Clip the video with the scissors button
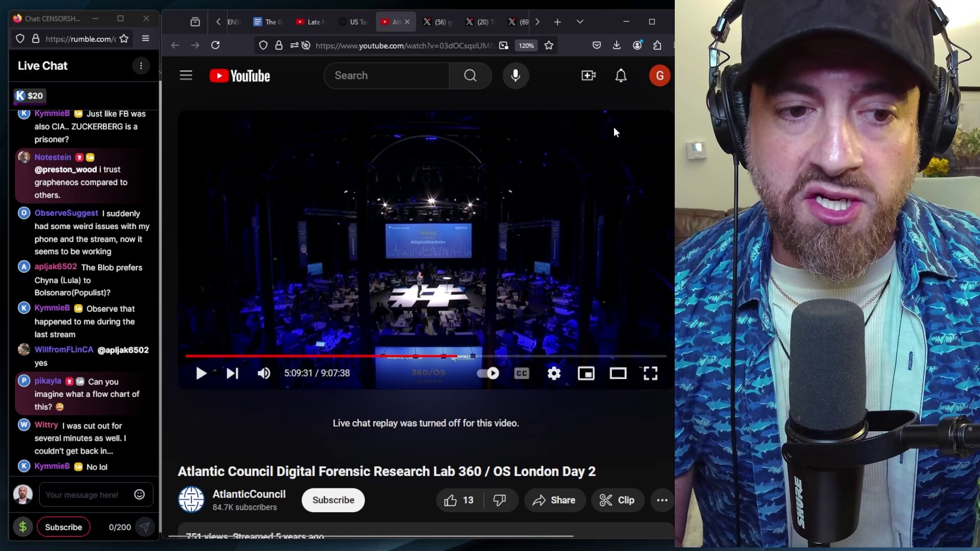980x551 pixels. pyautogui.click(x=617, y=500)
